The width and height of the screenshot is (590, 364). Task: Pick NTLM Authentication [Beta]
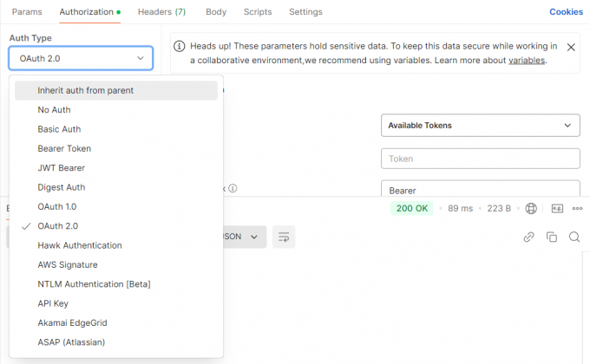116,284
